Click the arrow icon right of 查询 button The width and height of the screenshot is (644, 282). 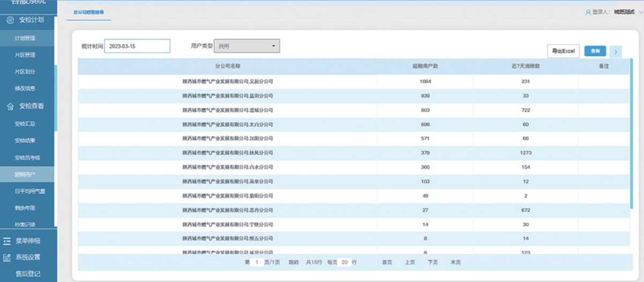616,51
